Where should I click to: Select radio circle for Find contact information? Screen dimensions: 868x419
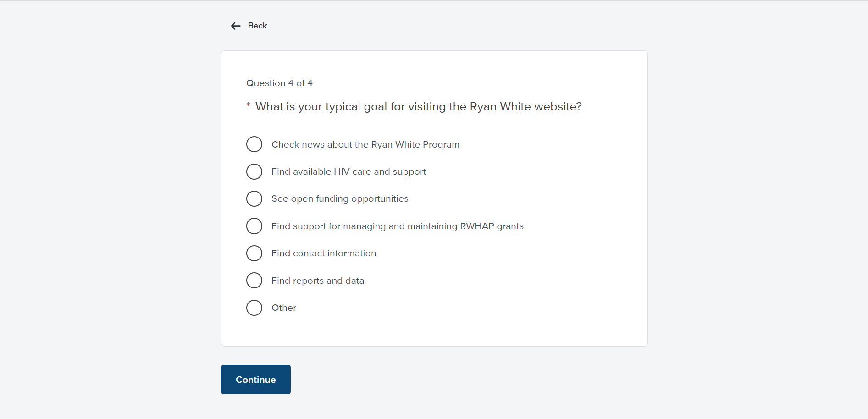[254, 253]
